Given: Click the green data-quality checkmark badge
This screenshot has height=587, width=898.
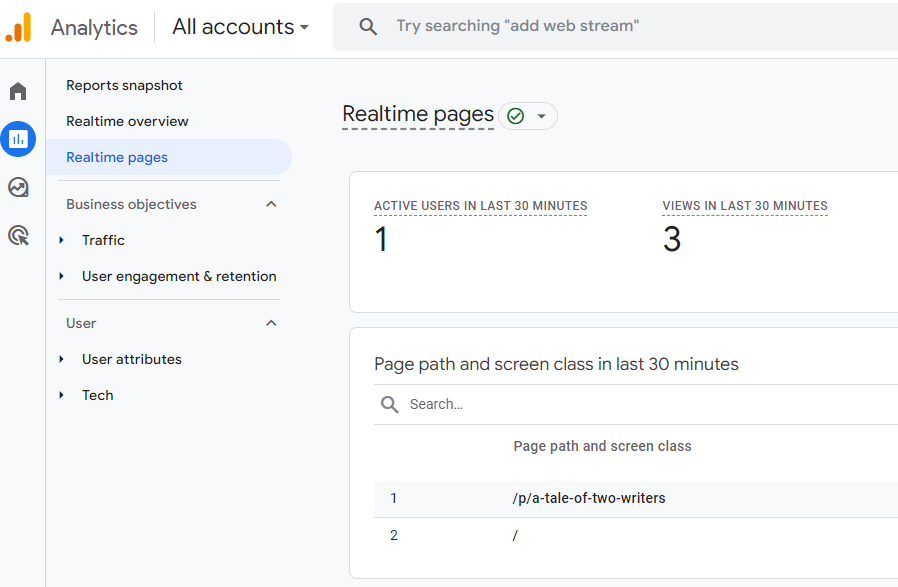Looking at the screenshot, I should [514, 116].
